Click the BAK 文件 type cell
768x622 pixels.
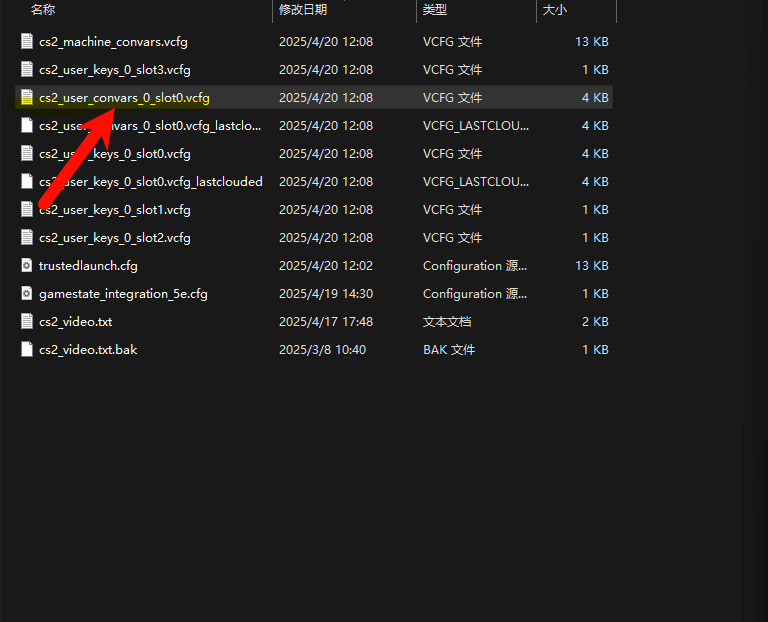pyautogui.click(x=449, y=349)
